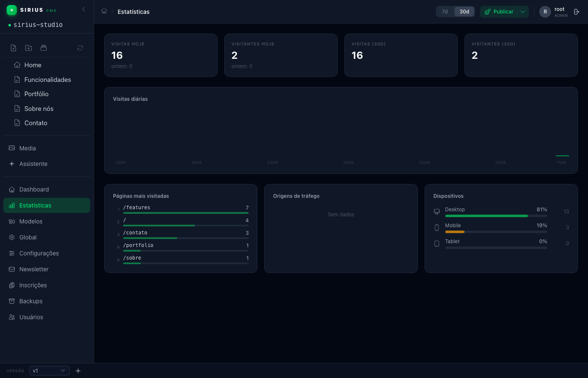Click the Desktop monitor icon

(x=437, y=212)
